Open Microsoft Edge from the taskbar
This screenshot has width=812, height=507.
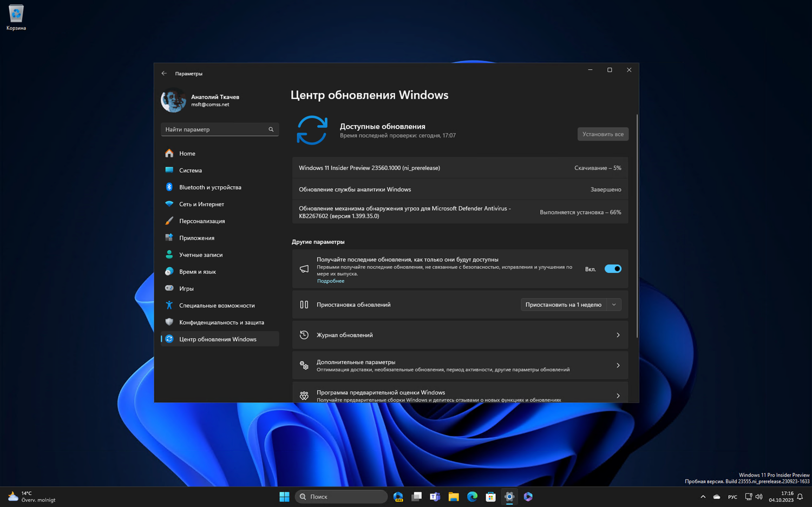(472, 496)
